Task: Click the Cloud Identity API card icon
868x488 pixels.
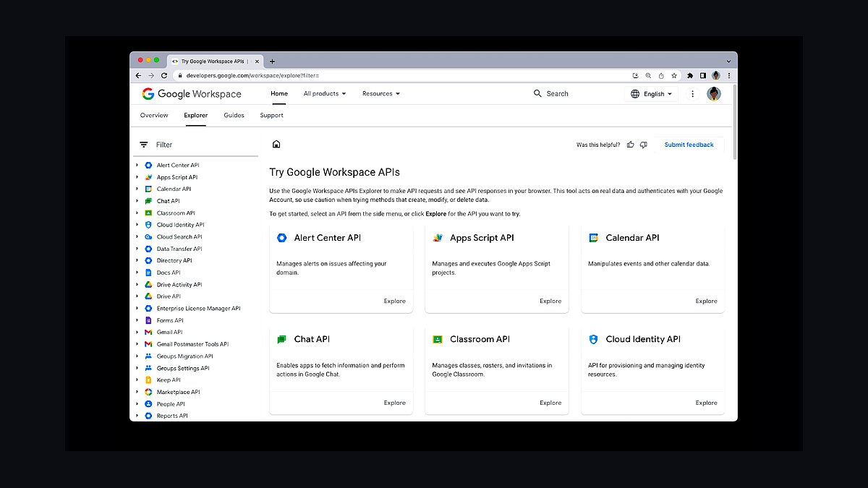Action: click(594, 339)
